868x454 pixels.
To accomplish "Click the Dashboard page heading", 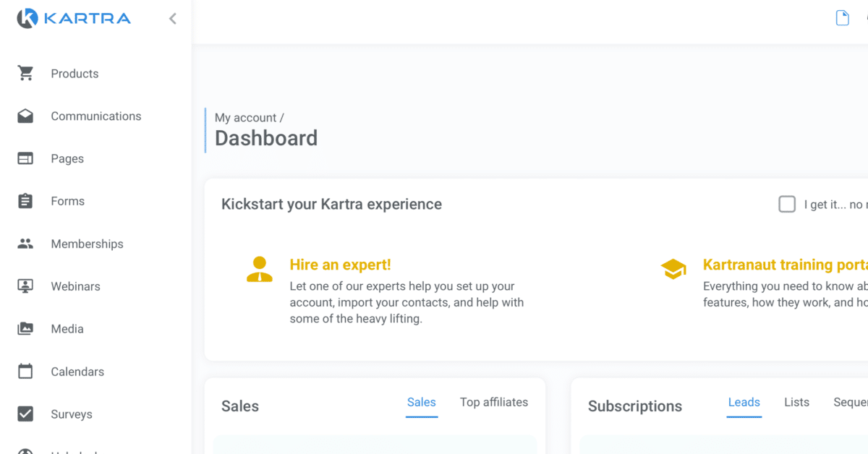I will [266, 138].
